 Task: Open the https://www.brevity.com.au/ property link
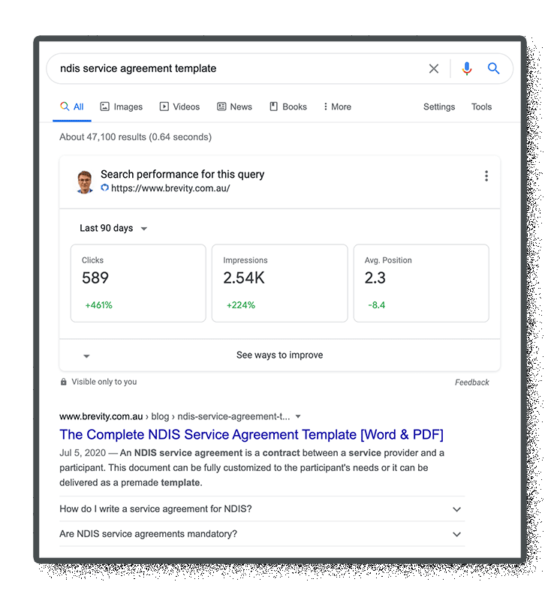(170, 188)
